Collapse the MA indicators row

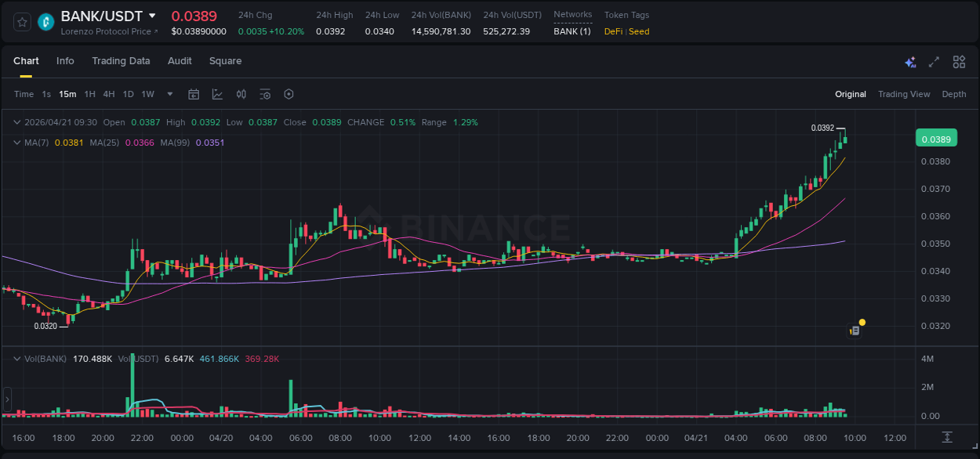(x=17, y=143)
